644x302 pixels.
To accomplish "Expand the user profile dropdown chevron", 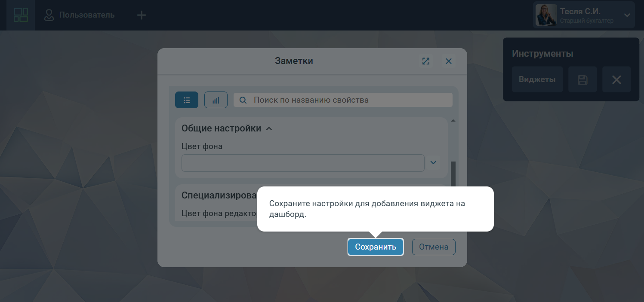I will 627,15.
